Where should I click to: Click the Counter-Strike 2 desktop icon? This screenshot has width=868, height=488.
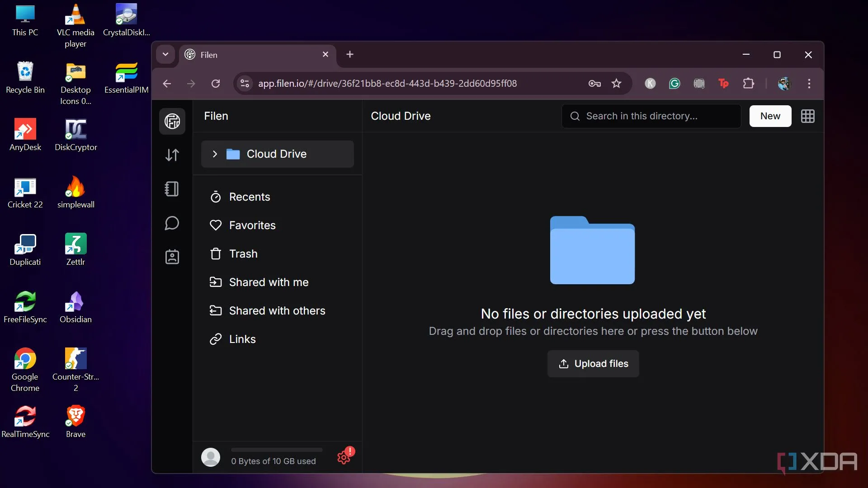(75, 370)
